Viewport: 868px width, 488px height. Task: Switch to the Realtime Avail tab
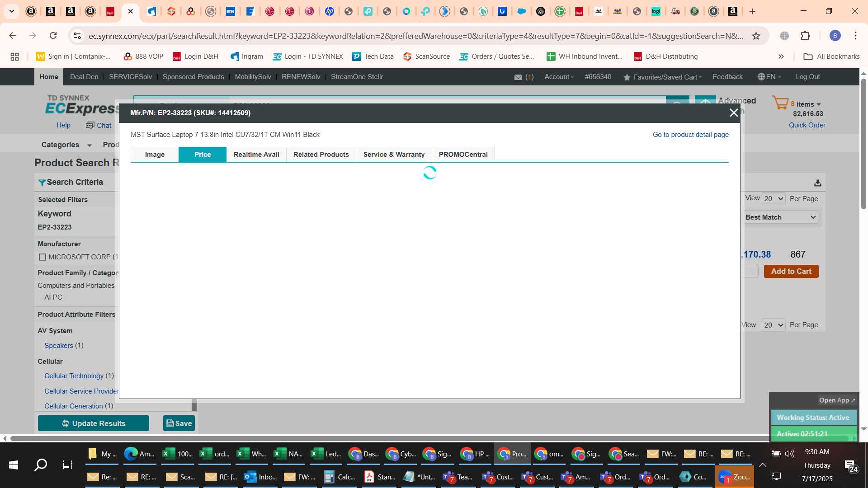(256, 155)
